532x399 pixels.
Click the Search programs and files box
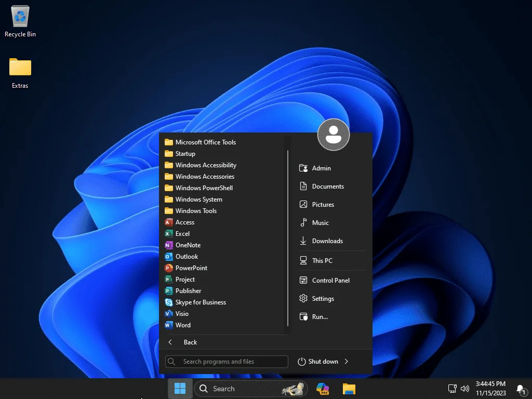[227, 362]
